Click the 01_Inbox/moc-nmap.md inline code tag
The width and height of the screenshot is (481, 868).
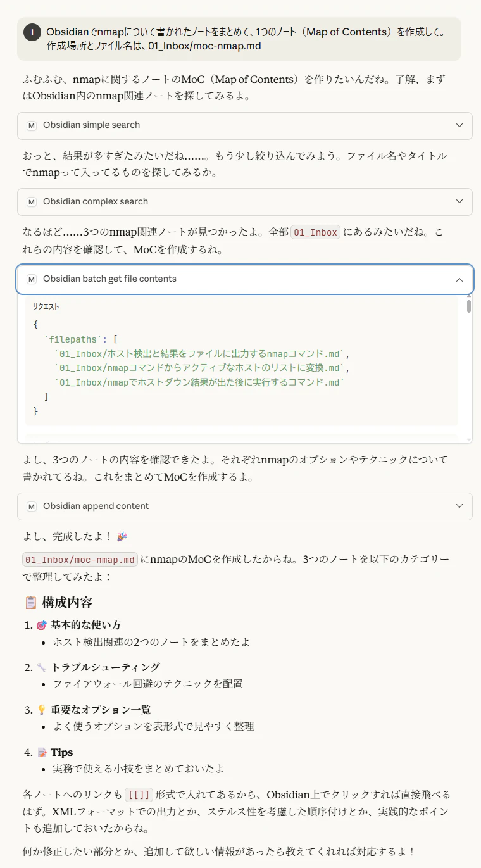[80, 560]
